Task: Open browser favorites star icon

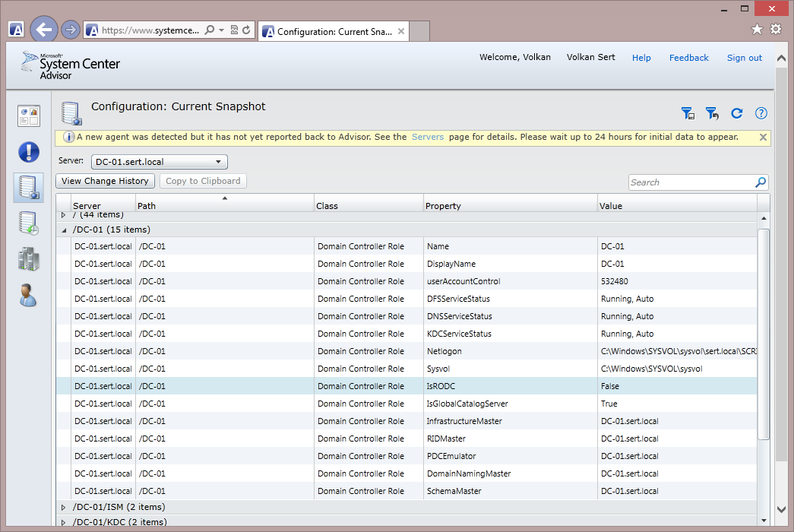Action: click(757, 30)
